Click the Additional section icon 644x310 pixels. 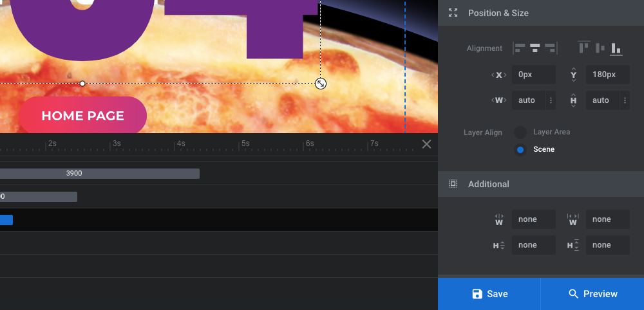(x=453, y=184)
